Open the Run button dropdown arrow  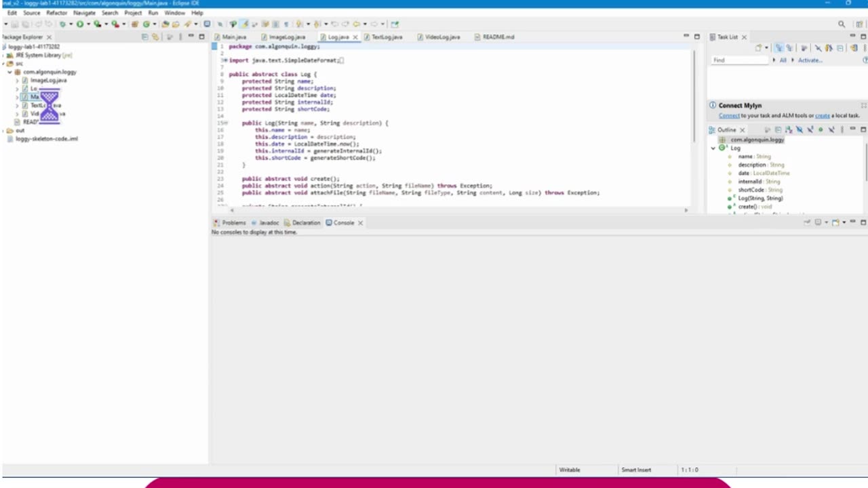[x=88, y=24]
